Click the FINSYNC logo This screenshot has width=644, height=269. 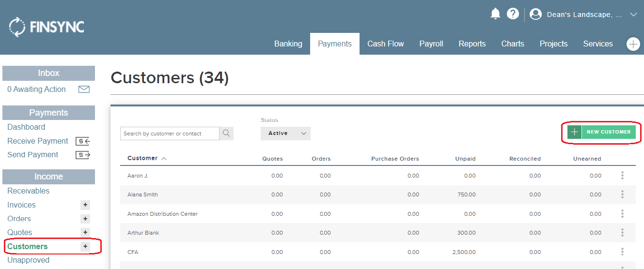pyautogui.click(x=47, y=27)
